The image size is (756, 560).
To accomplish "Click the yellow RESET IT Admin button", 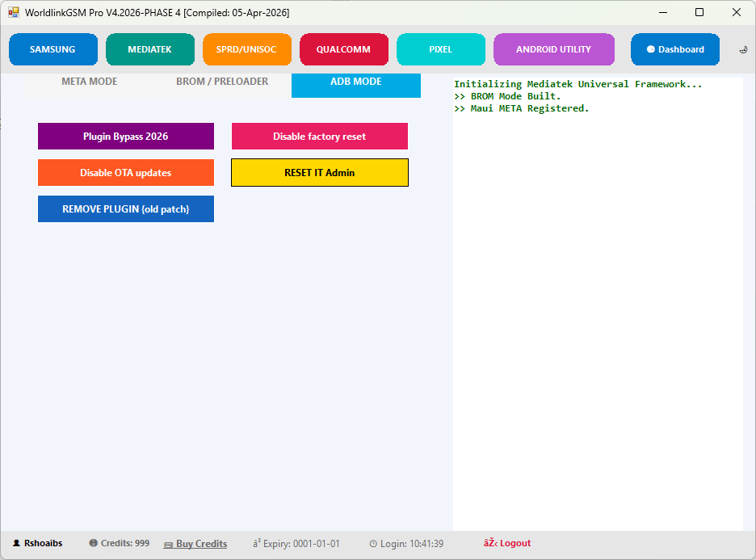I will (x=319, y=172).
